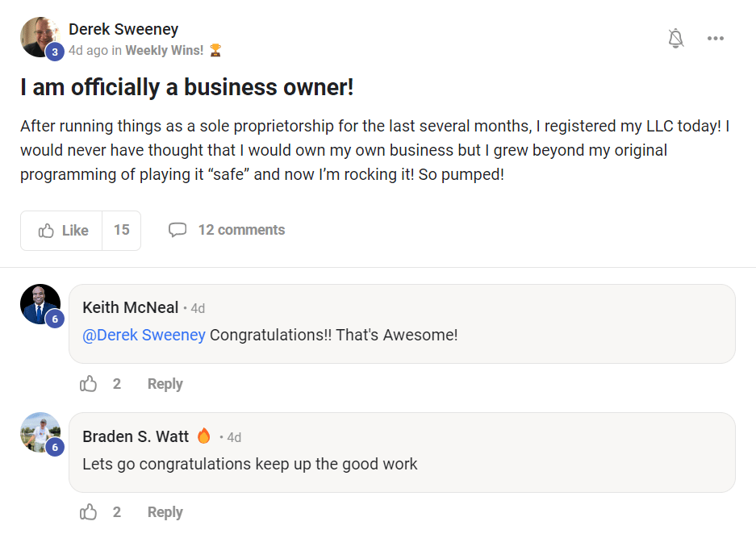This screenshot has height=534, width=756.
Task: Click the flame icon beside Braden's name
Action: coord(203,436)
